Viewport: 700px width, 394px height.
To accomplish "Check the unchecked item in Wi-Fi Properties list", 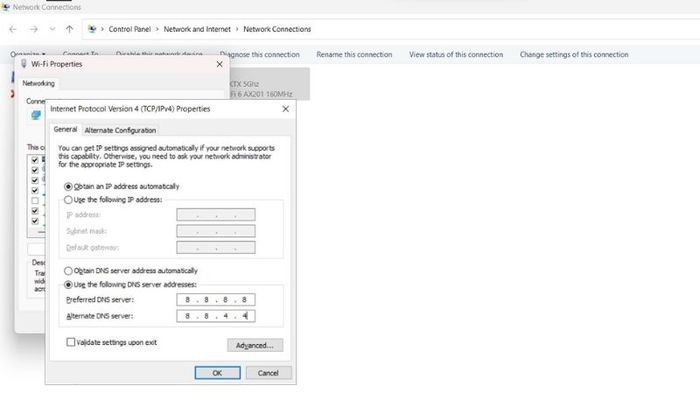I will tap(35, 201).
